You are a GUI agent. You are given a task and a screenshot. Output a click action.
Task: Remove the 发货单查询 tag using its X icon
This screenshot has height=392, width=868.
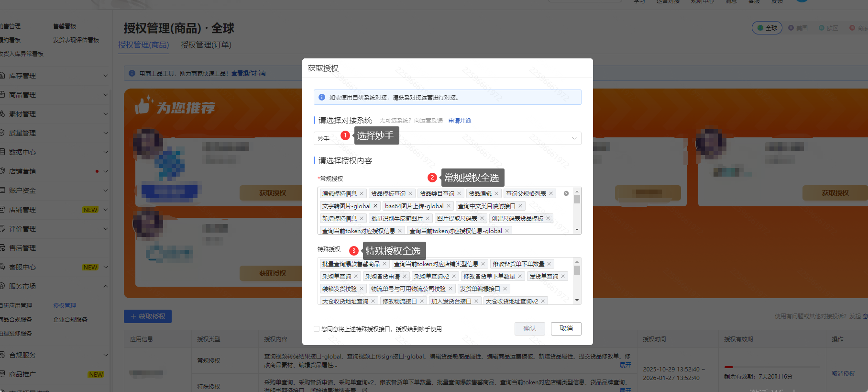point(563,276)
